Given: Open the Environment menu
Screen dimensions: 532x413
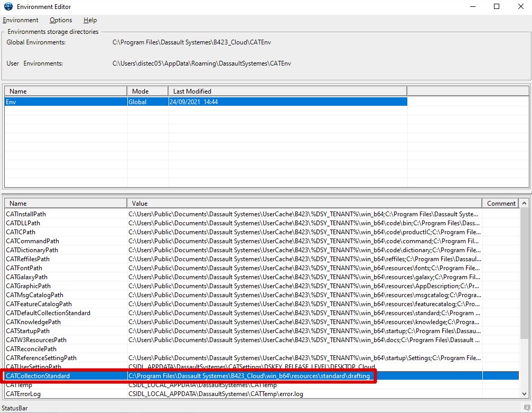Looking at the screenshot, I should (x=21, y=20).
